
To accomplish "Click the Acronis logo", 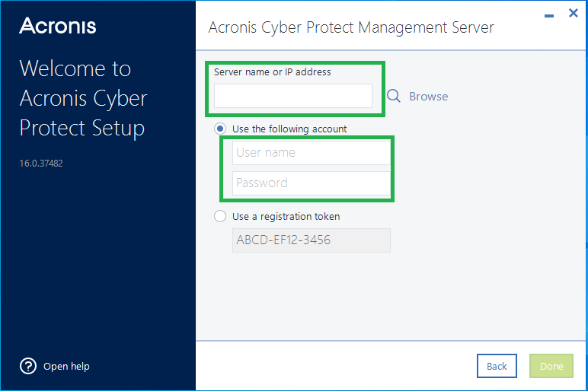I will 58,26.
